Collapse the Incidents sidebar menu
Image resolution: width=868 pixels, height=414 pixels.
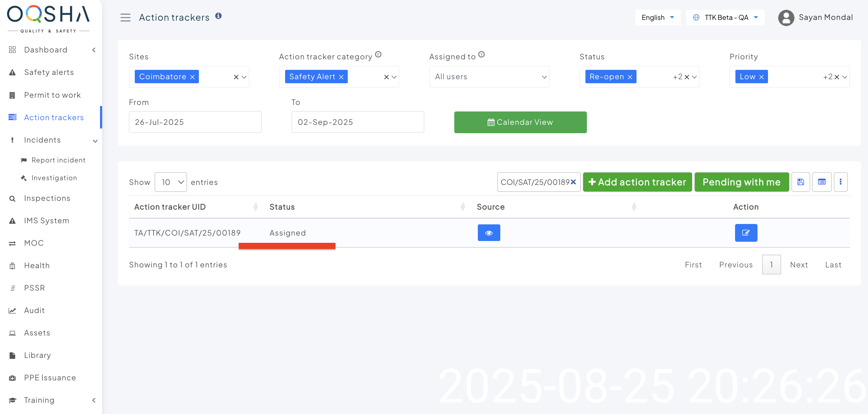(95, 140)
